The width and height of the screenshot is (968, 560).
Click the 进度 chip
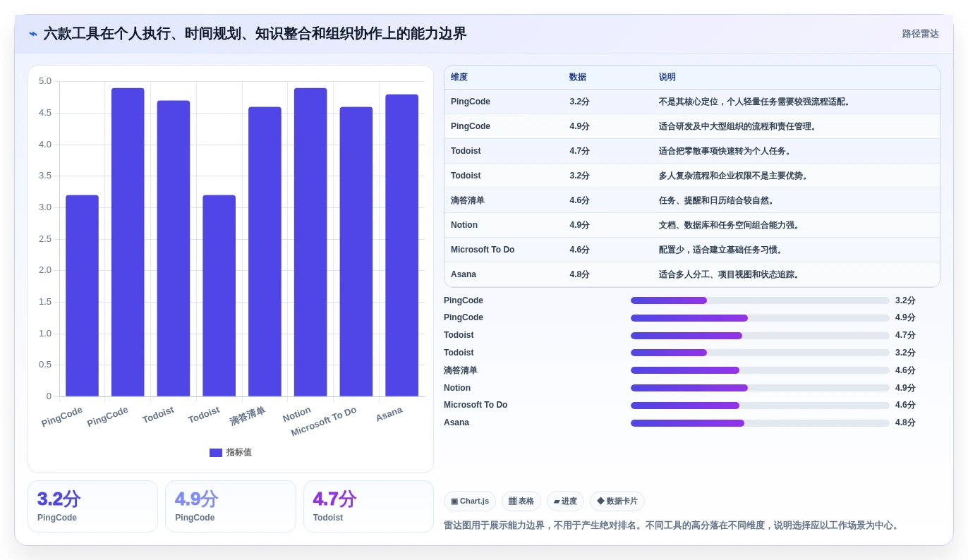coord(565,501)
